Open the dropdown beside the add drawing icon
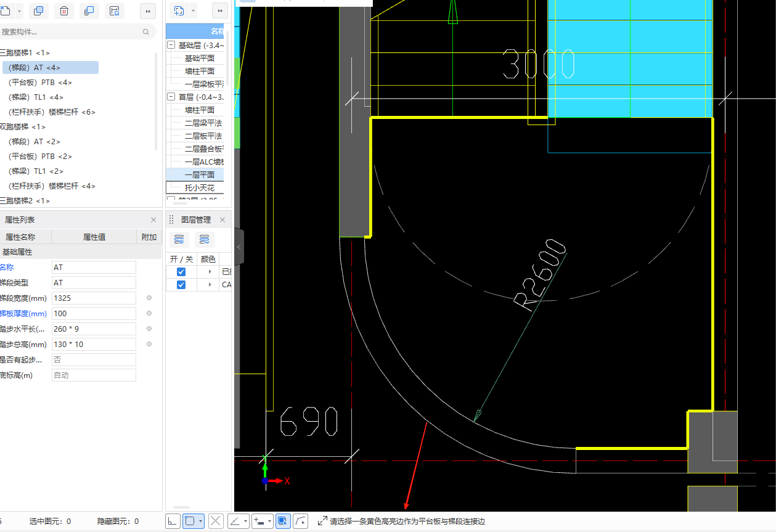Image resolution: width=776 pixels, height=532 pixels. (194, 11)
